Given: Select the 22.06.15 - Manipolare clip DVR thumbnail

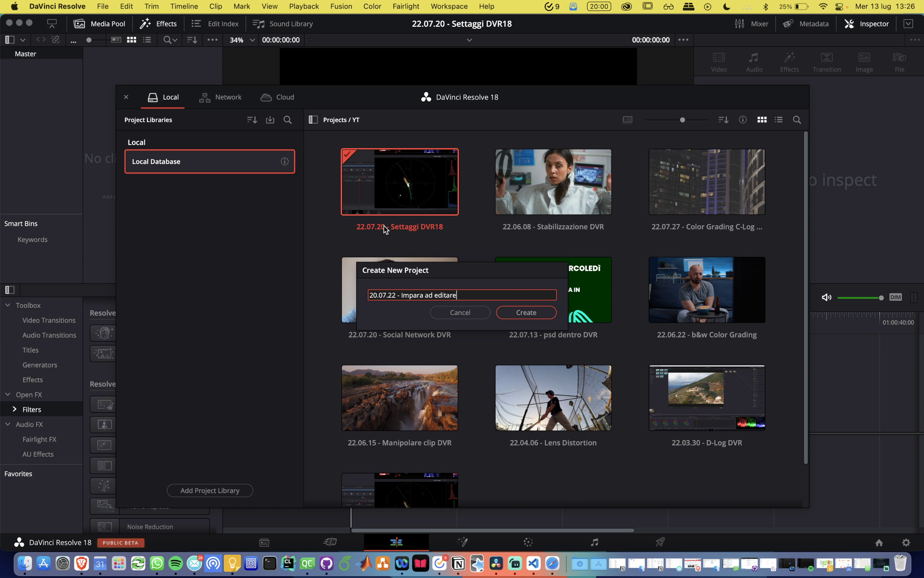Looking at the screenshot, I should click(x=400, y=398).
